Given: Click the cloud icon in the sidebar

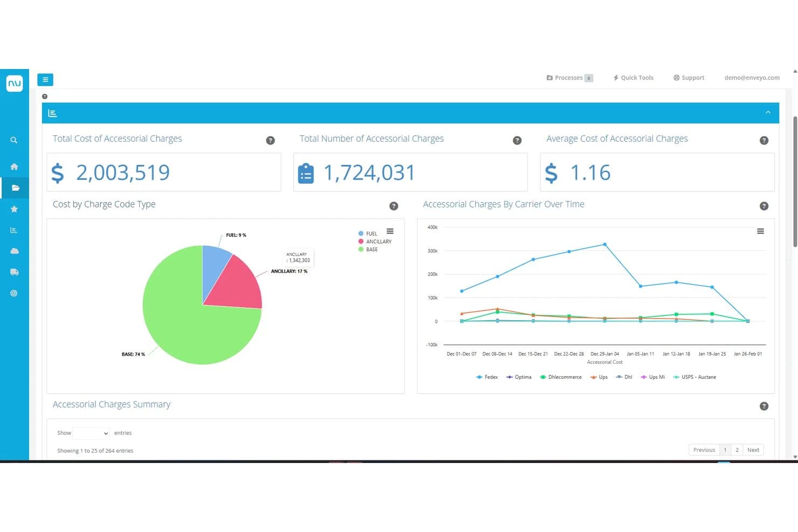Looking at the screenshot, I should [x=14, y=251].
